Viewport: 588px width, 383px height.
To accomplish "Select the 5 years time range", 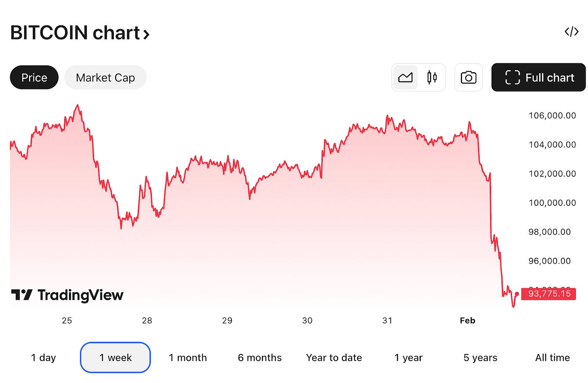I will click(480, 357).
